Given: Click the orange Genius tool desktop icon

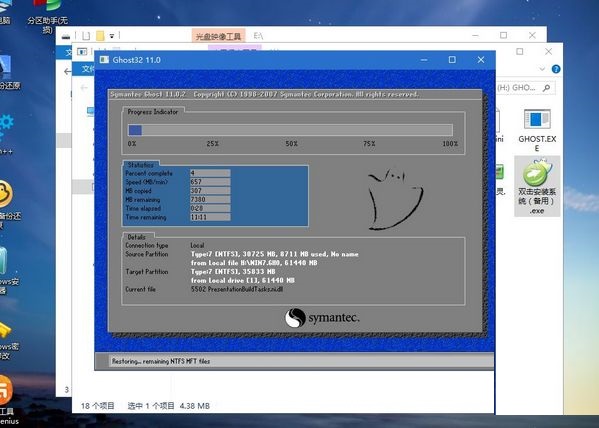Looking at the screenshot, I should (5, 390).
